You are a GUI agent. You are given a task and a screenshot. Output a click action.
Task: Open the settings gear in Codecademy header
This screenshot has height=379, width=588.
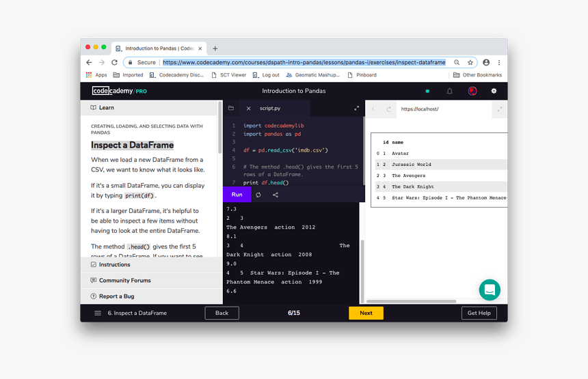pyautogui.click(x=494, y=91)
